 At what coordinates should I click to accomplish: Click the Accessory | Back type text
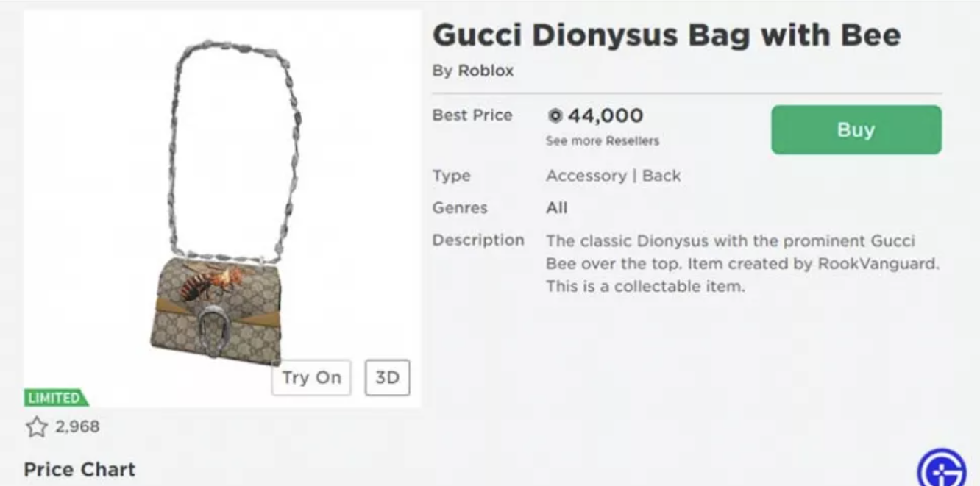tap(614, 176)
